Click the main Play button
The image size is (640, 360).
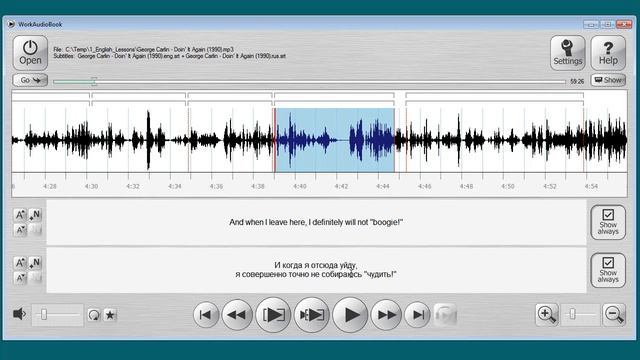coord(350,315)
